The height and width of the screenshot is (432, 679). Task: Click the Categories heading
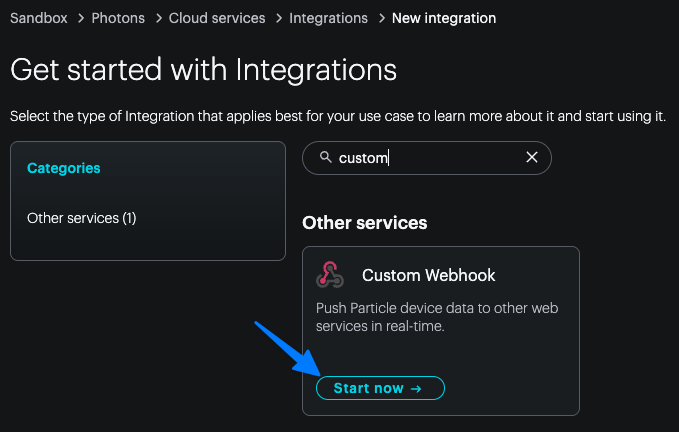click(64, 168)
